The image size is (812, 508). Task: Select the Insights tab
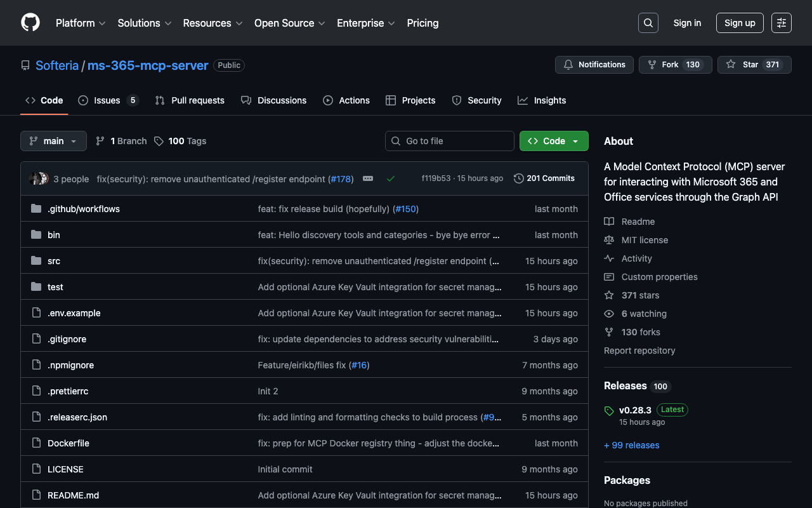[542, 100]
